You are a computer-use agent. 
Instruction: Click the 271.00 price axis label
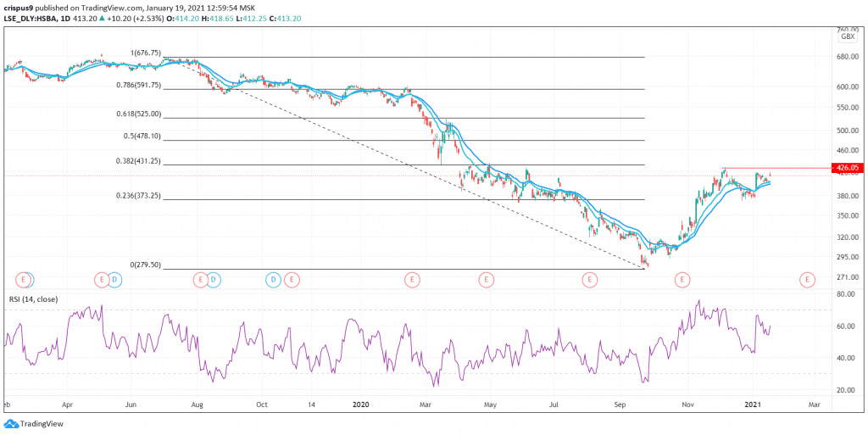click(x=848, y=277)
